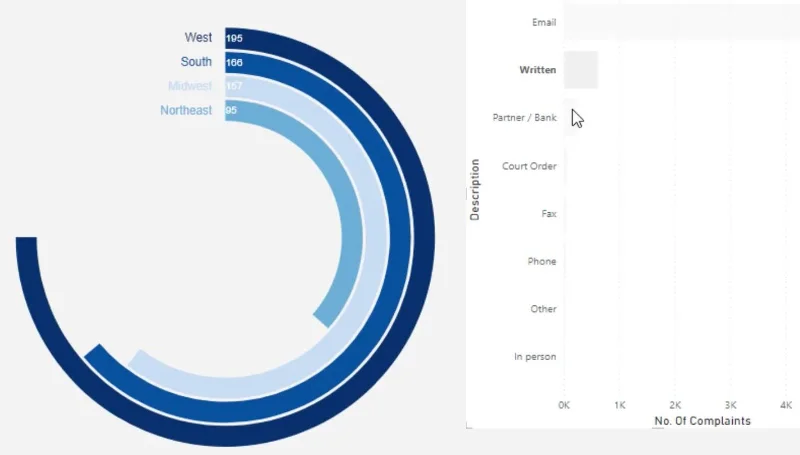Click the faded Midwest region label
This screenshot has height=455, width=800.
[x=190, y=86]
